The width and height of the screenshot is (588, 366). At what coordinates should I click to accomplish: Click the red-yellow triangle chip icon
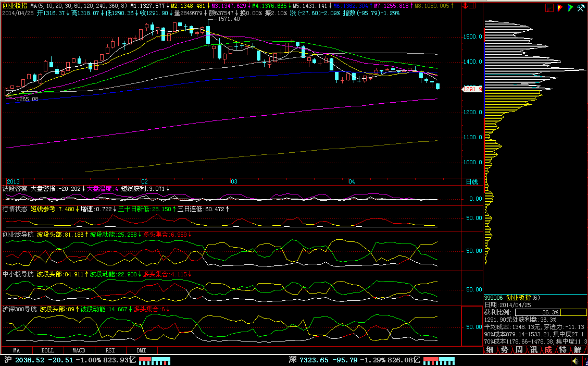[560, 8]
